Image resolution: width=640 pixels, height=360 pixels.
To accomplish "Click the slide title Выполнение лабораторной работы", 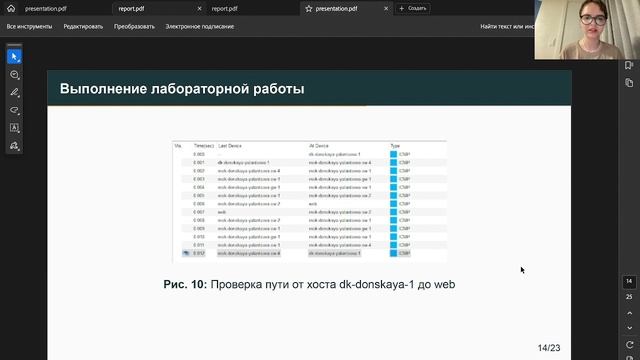I will 182,89.
